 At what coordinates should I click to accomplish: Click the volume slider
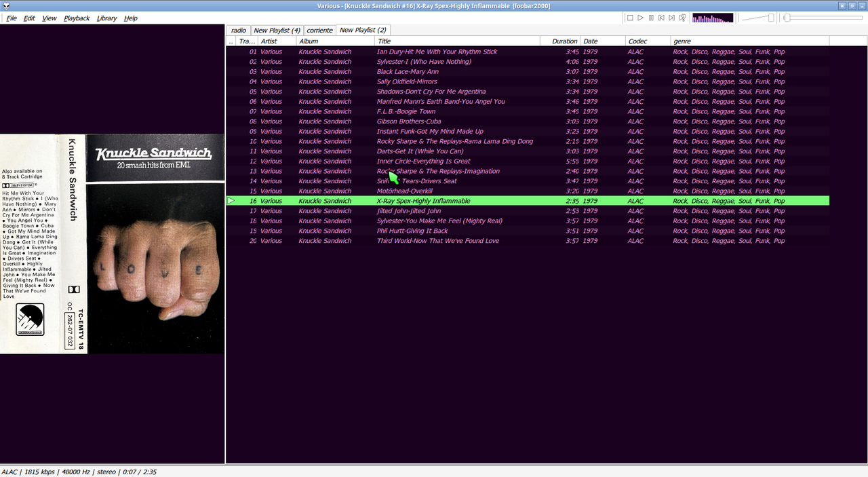[758, 18]
